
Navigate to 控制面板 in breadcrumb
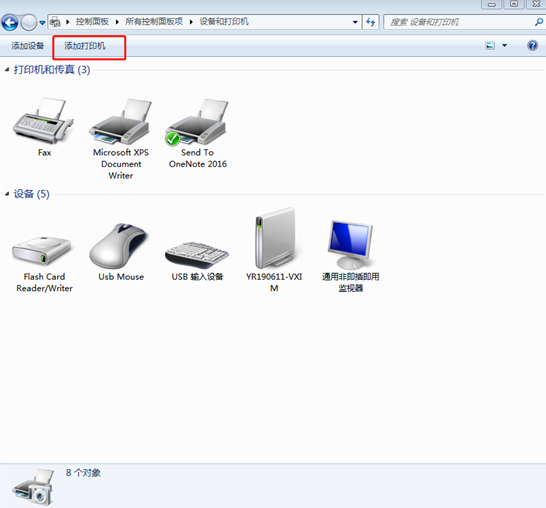(92, 22)
